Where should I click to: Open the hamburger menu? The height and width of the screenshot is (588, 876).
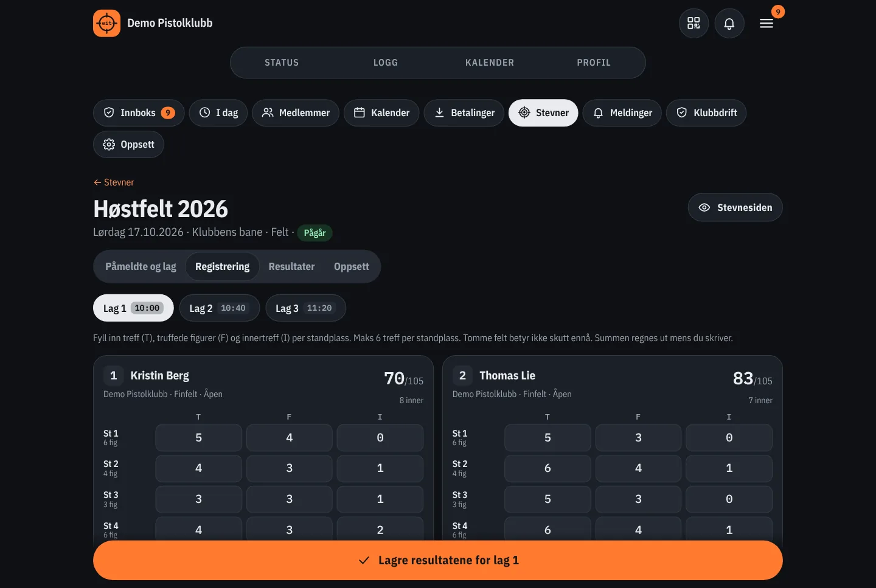click(766, 23)
